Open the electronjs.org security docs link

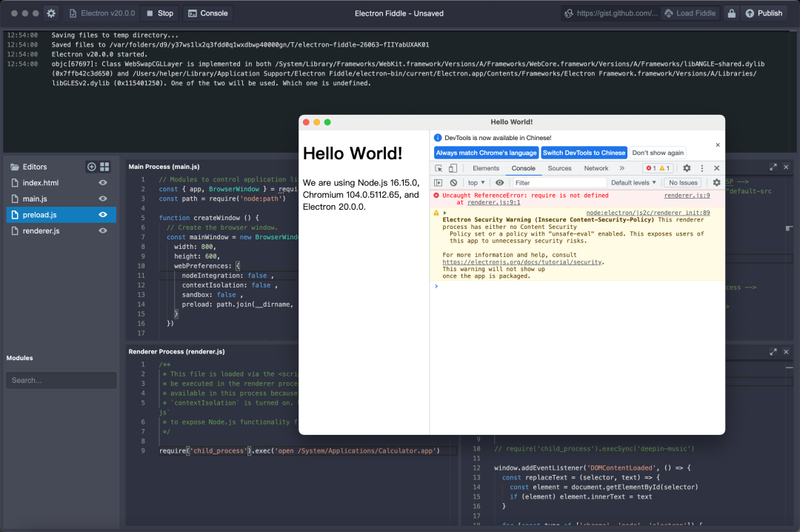522,262
